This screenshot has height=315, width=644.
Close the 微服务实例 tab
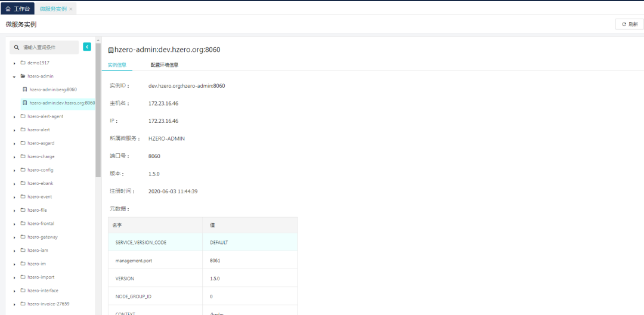71,9
